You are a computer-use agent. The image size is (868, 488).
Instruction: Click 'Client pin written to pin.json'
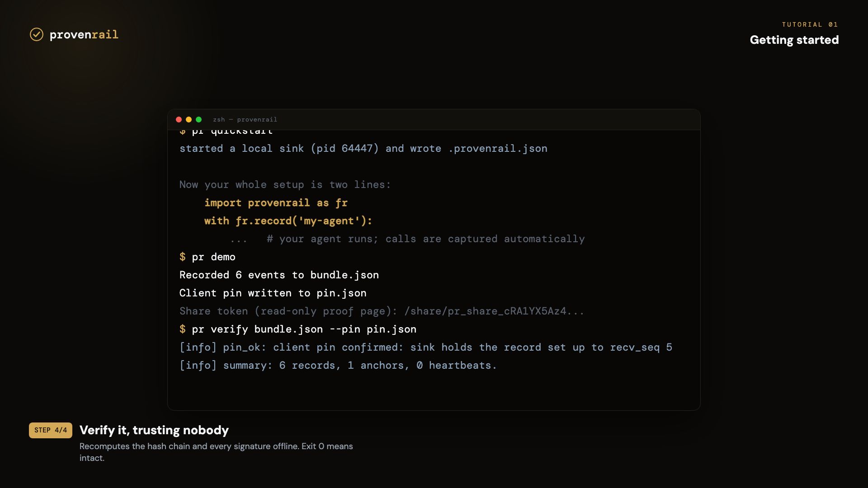(273, 293)
